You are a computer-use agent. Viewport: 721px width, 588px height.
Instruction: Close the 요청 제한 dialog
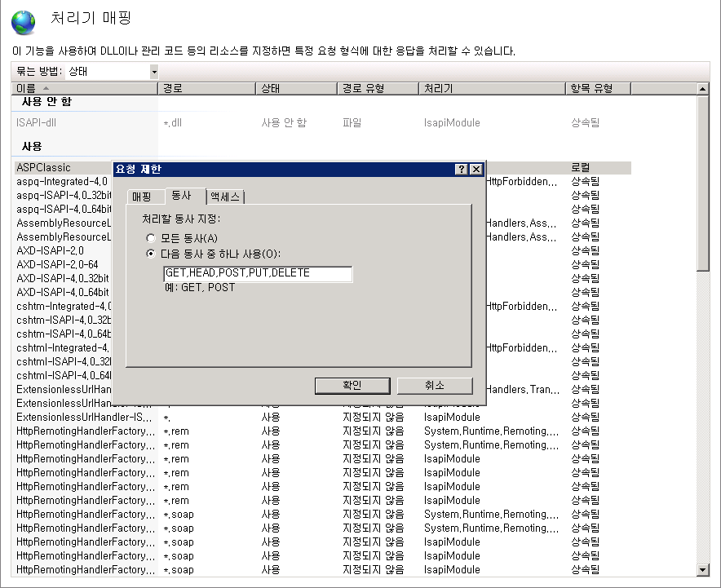476,169
